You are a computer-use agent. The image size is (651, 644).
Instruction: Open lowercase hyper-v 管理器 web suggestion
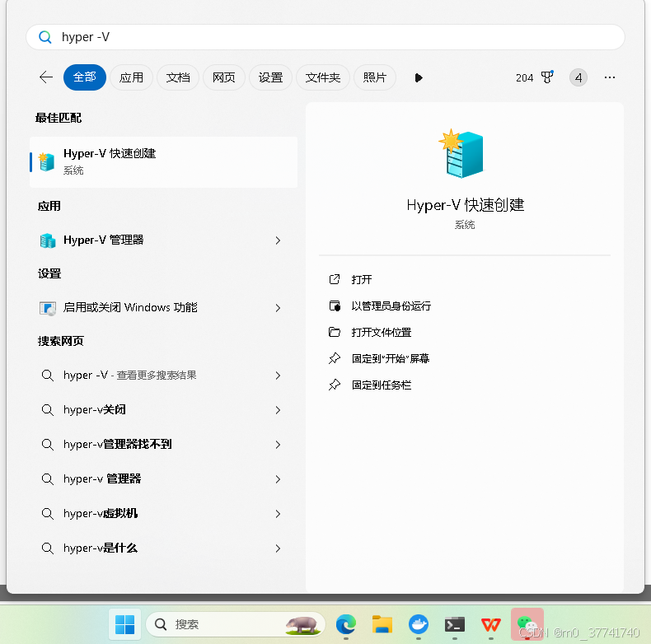tap(164, 478)
